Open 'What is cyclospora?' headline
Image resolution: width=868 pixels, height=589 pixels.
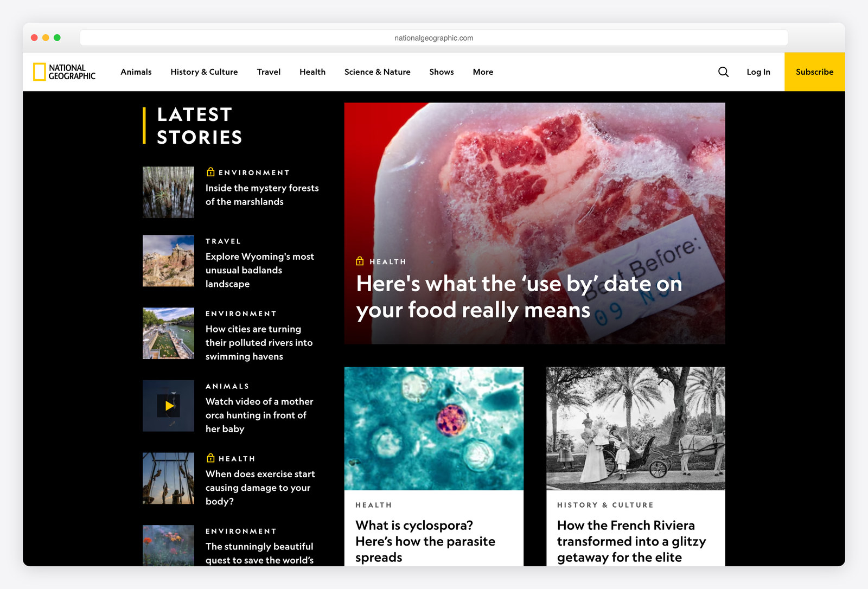(x=425, y=541)
